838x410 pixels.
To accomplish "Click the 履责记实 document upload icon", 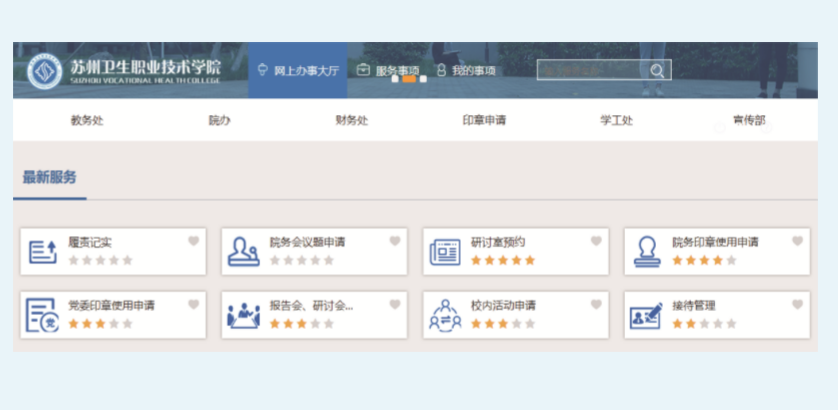I will coord(43,252).
